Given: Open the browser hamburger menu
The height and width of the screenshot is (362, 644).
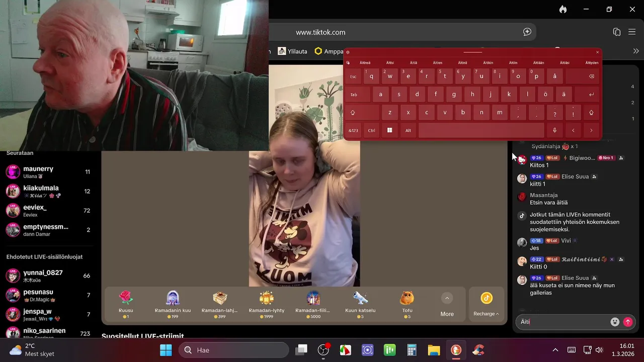Looking at the screenshot, I should pyautogui.click(x=632, y=32).
